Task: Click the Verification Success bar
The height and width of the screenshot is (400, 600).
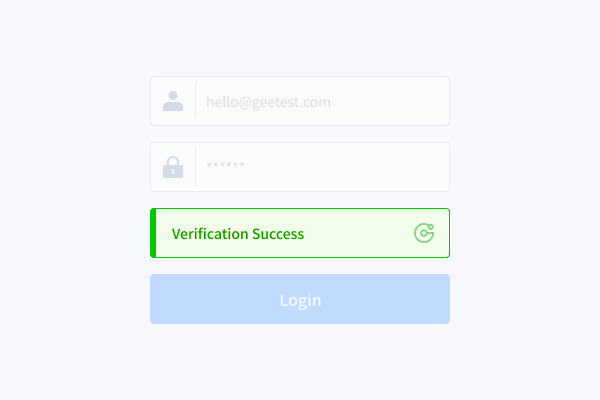Action: [300, 234]
